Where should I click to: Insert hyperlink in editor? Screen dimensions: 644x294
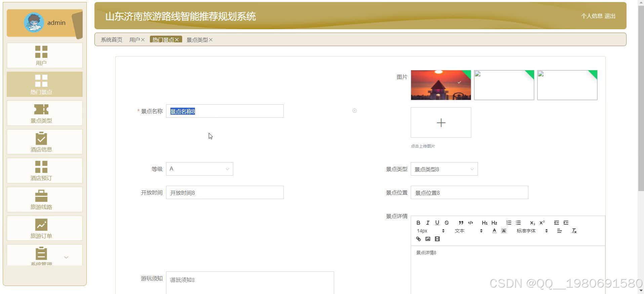[418, 239]
